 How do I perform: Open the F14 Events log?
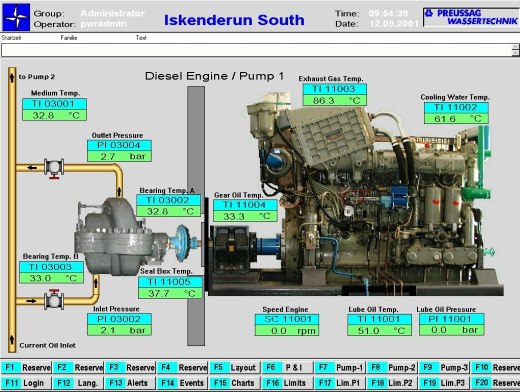[183, 383]
